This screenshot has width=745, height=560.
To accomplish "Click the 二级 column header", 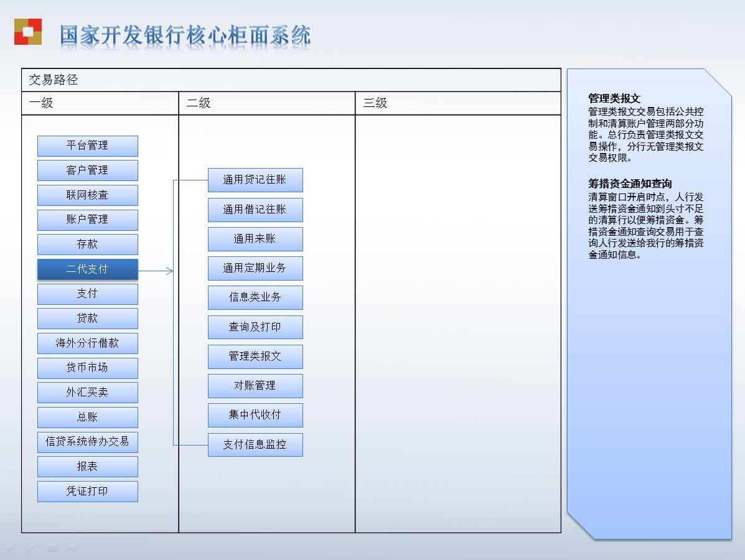I will (199, 103).
